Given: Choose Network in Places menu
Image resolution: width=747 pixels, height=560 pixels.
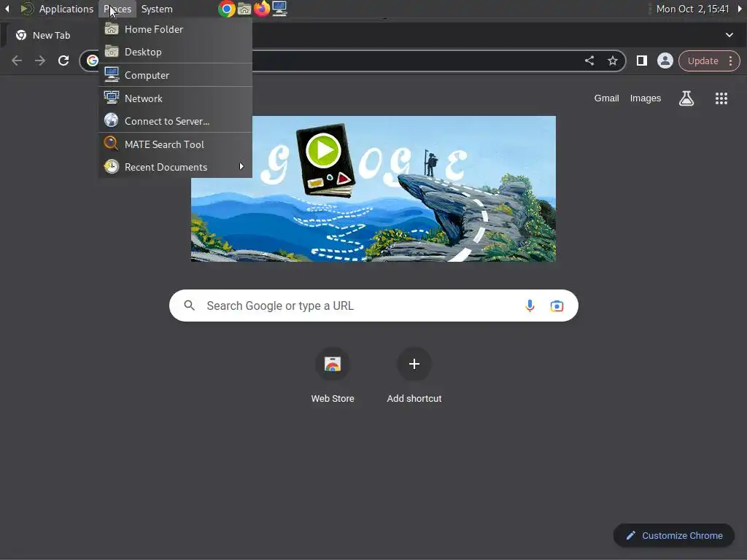Looking at the screenshot, I should click(175, 98).
